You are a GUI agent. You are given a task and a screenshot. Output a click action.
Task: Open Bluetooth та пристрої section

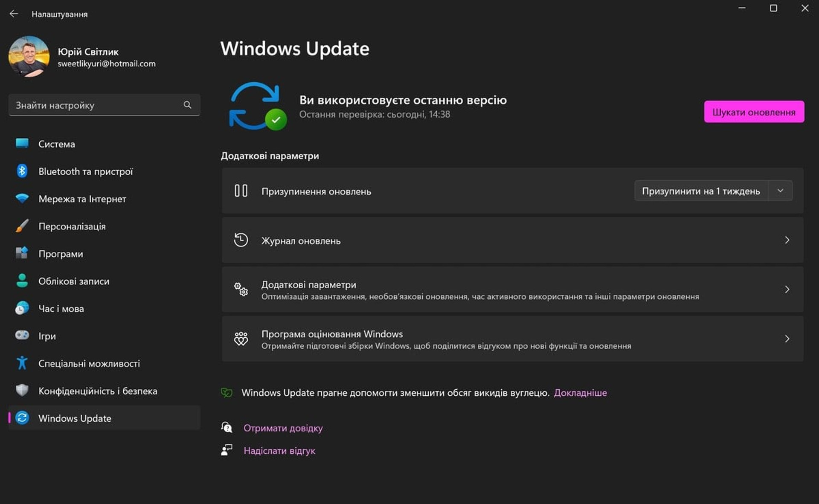click(x=104, y=171)
